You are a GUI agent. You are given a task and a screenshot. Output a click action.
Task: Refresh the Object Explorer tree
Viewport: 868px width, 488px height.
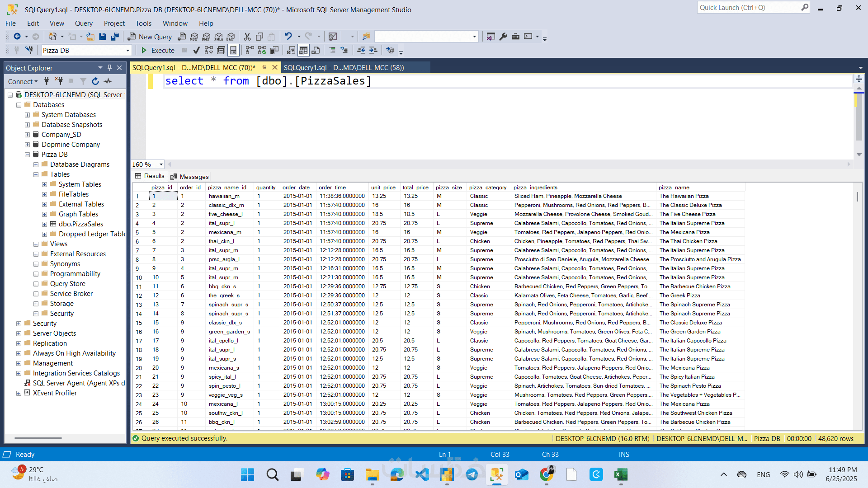(95, 81)
